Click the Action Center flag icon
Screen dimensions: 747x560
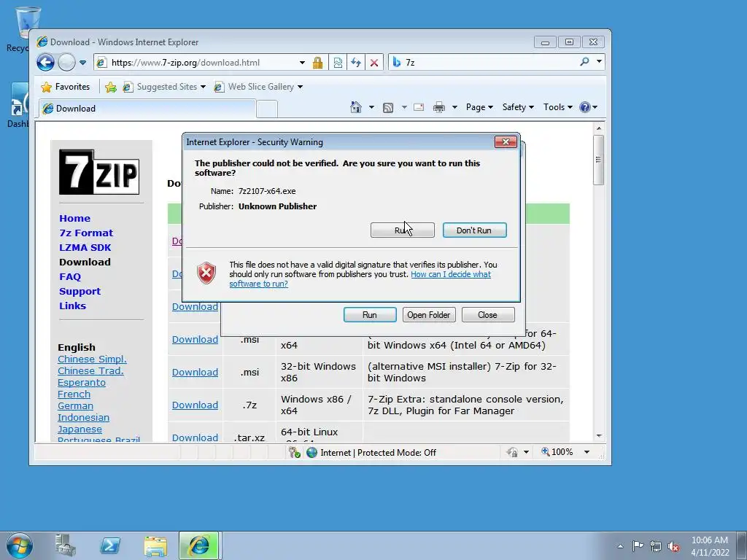pyautogui.click(x=638, y=545)
